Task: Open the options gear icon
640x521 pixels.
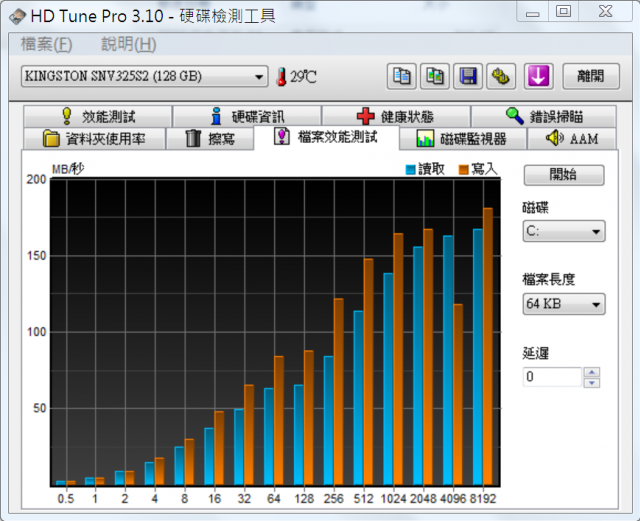Action: pyautogui.click(x=501, y=76)
